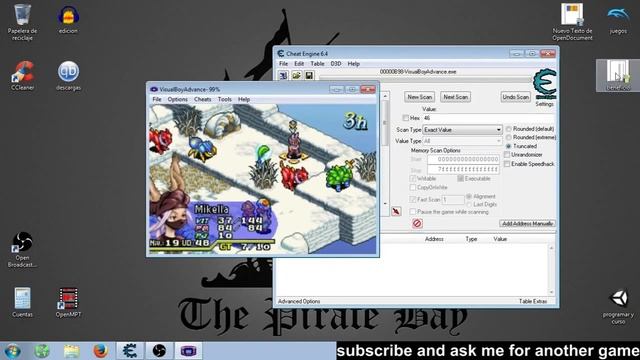Click Cheat Engine open process icon
The width and height of the screenshot is (640, 360).
click(x=283, y=76)
